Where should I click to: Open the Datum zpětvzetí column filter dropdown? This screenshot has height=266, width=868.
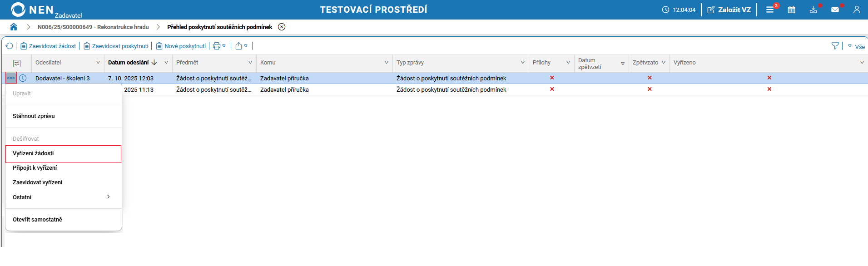(623, 64)
